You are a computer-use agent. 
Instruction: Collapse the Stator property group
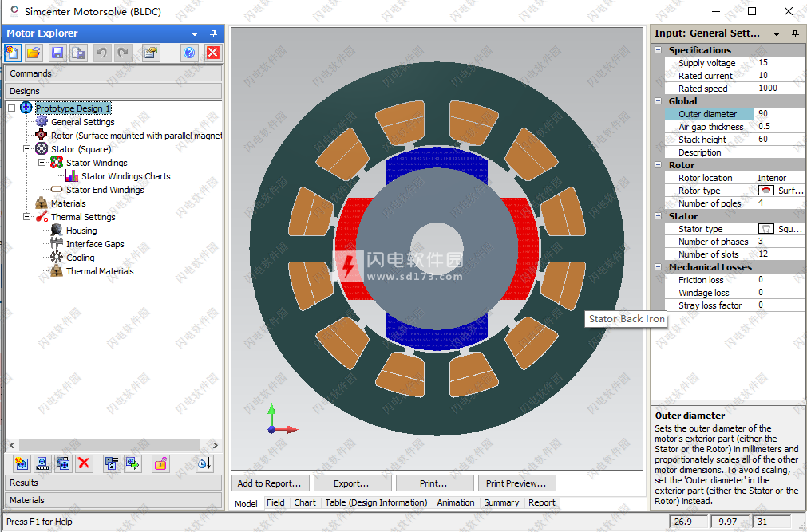pos(658,215)
